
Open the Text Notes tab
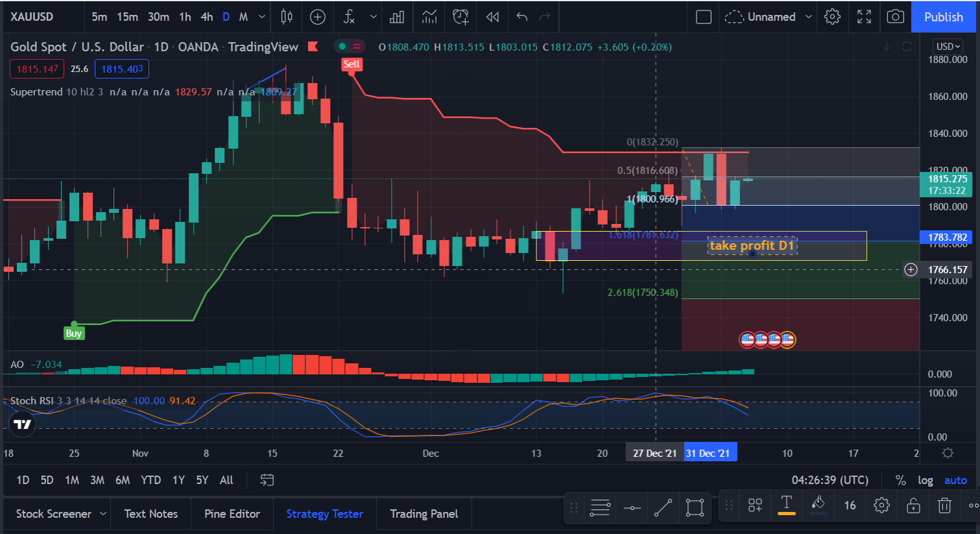coord(150,514)
